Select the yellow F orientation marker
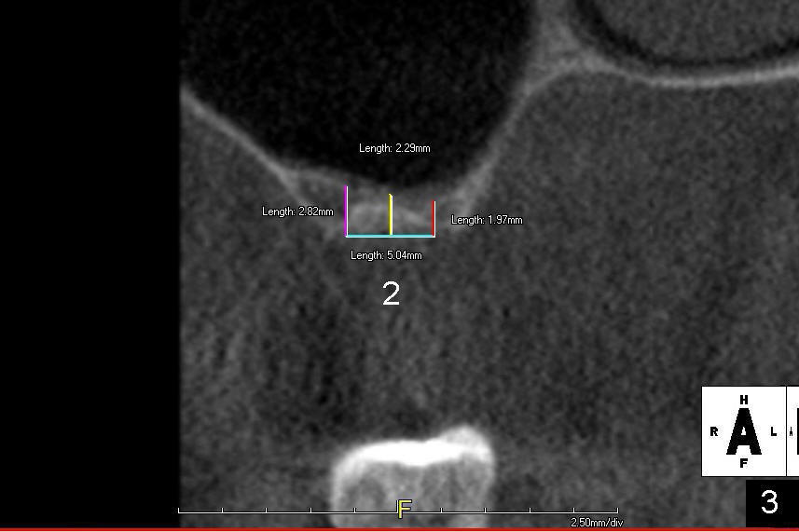This screenshot has height=532, width=799. pos(404,509)
